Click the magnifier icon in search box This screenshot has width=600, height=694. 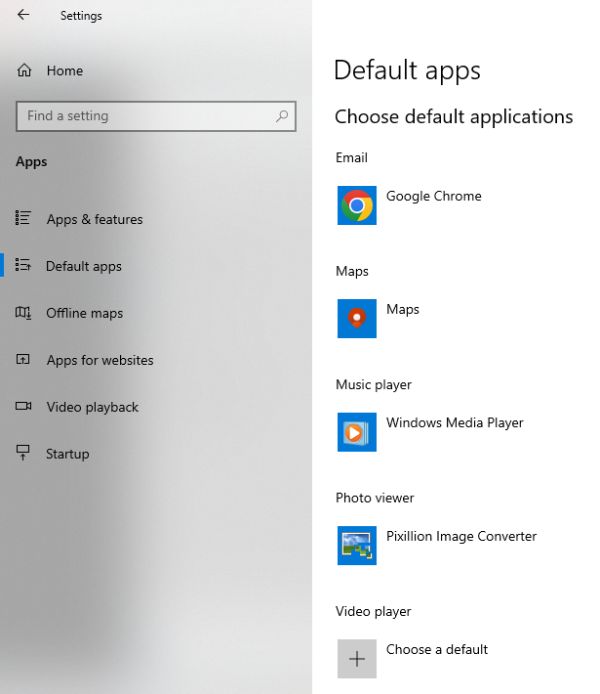(x=282, y=116)
